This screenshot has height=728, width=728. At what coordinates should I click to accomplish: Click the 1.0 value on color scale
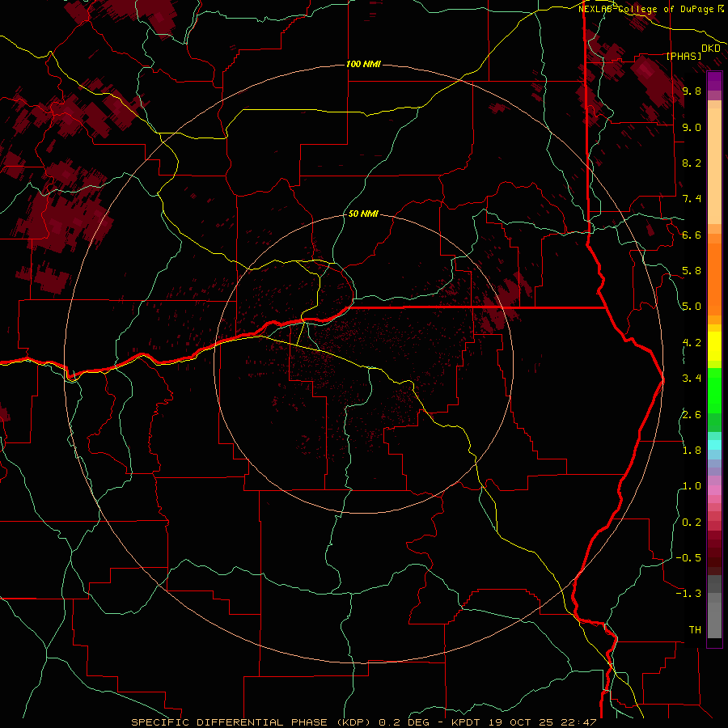point(692,486)
